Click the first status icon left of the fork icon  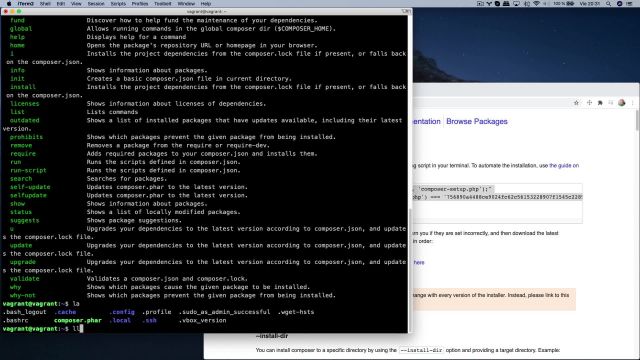pos(480,4)
